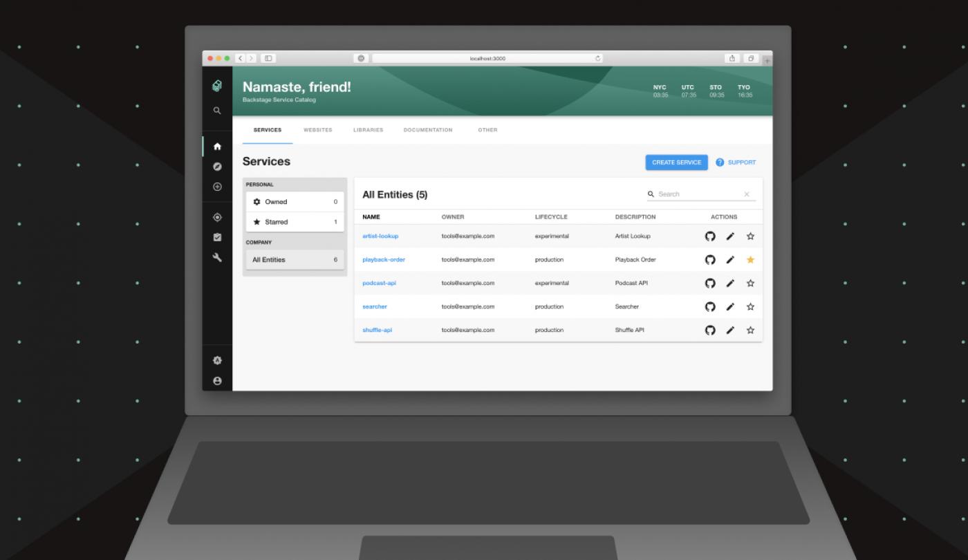Open GitHub source for podcast-api
The height and width of the screenshot is (560, 968).
tap(709, 283)
